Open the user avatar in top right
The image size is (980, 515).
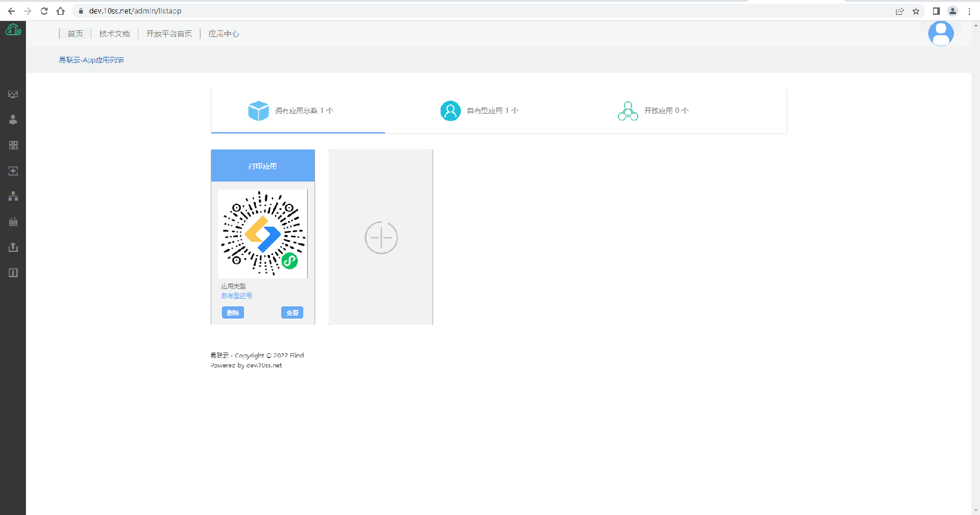[x=941, y=33]
